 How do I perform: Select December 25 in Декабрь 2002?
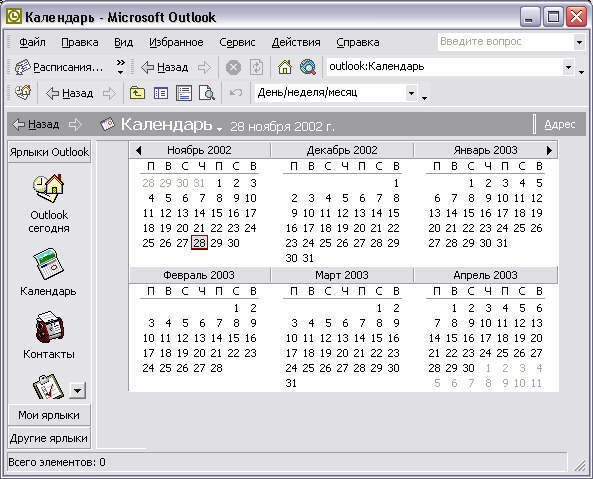[x=325, y=243]
